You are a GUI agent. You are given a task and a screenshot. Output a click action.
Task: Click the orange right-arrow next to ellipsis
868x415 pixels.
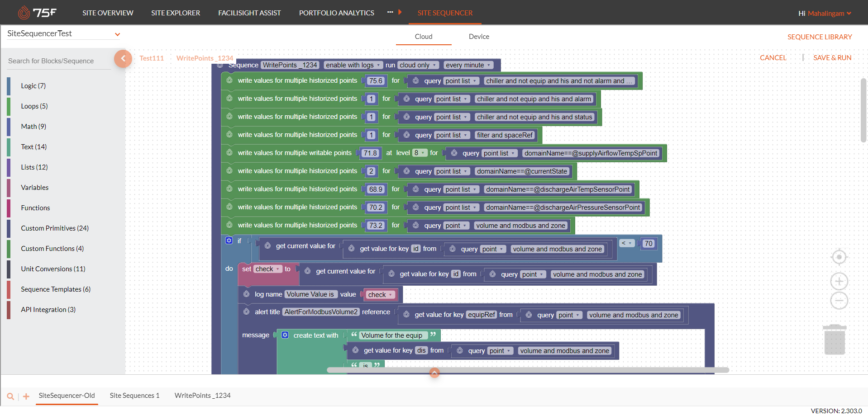400,12
